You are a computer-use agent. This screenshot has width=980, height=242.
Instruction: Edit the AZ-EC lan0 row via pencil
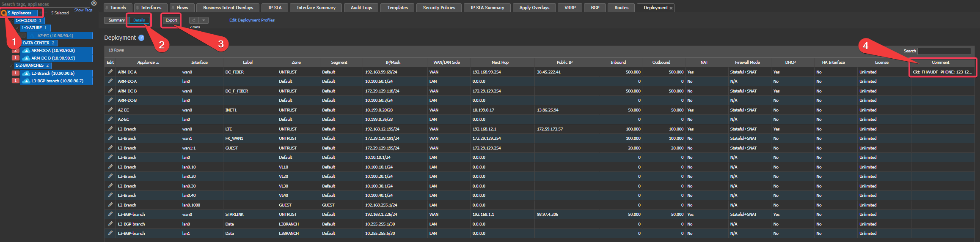click(x=110, y=119)
